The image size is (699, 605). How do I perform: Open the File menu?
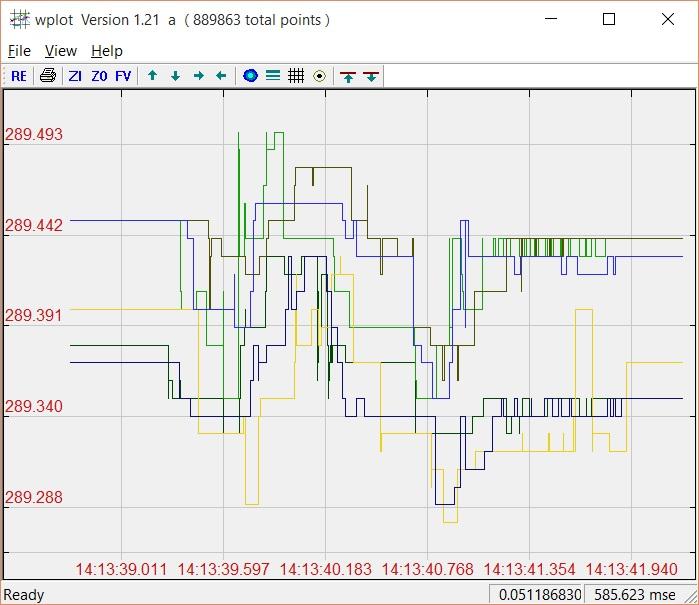coord(20,51)
